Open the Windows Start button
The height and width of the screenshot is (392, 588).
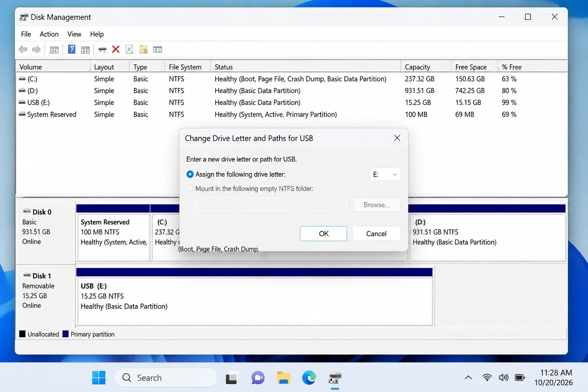coord(99,378)
